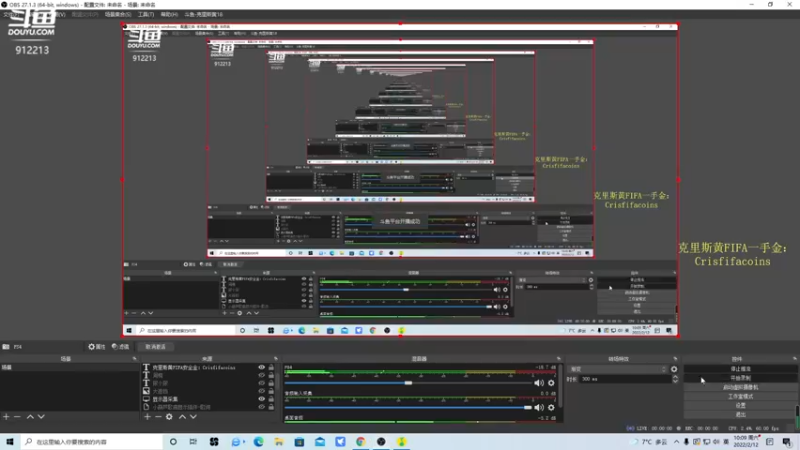Move source up in the sources toolbar
Image resolution: width=800 pixels, height=450 pixels.
[182, 417]
